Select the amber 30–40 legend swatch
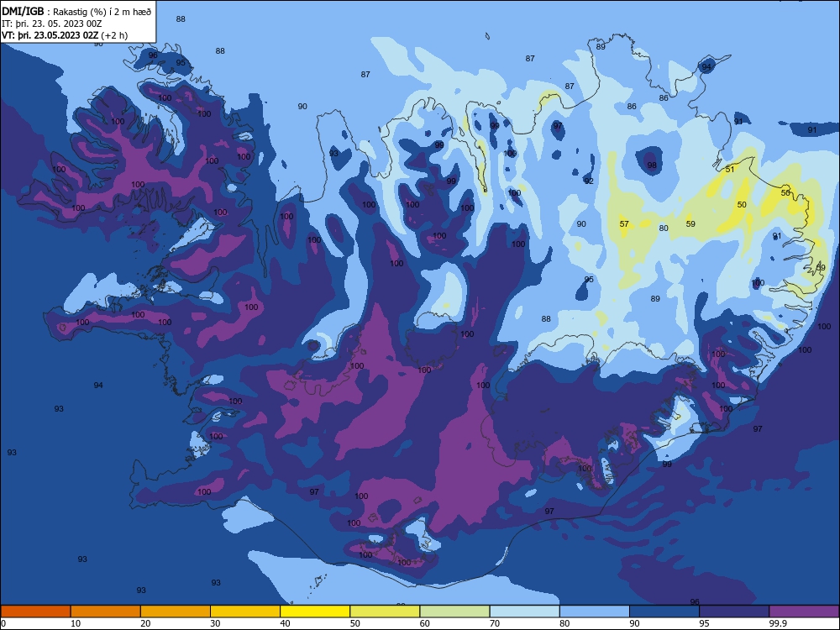This screenshot has width=840, height=630. tap(245, 612)
